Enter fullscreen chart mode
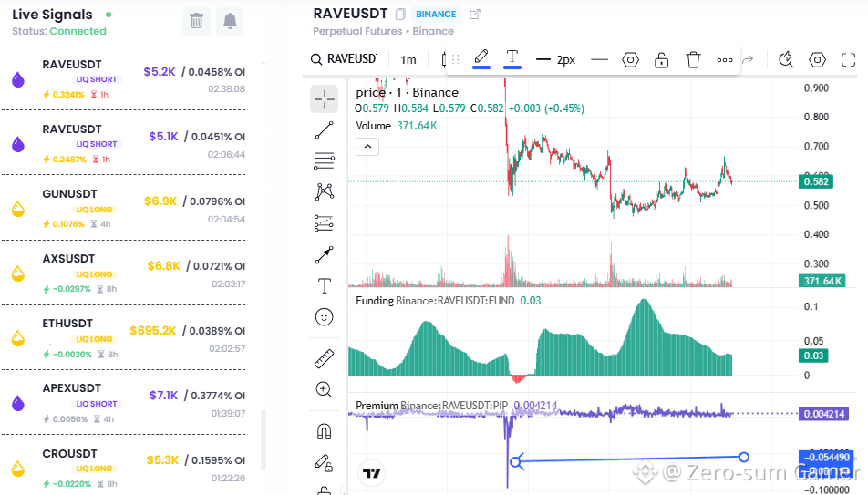 pos(848,59)
